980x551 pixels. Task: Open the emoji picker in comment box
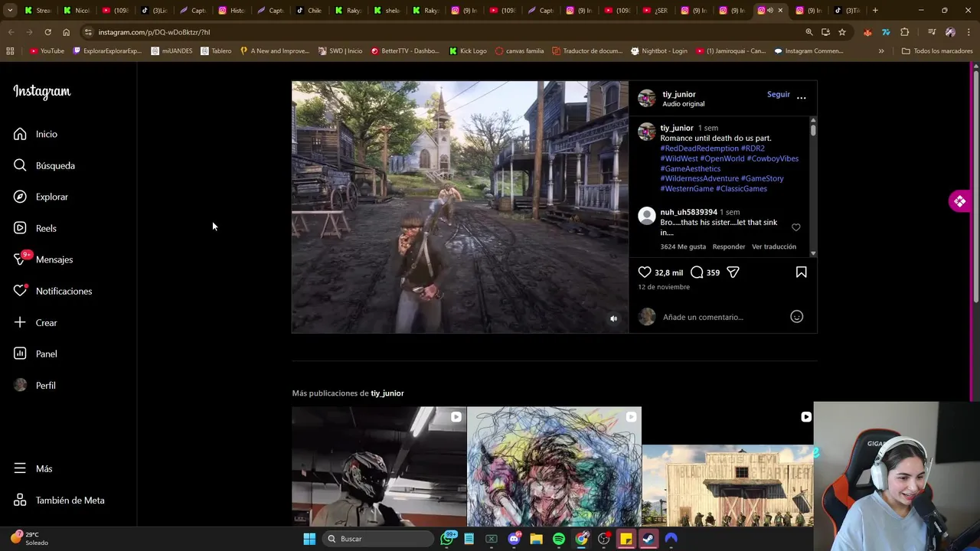[796, 316]
